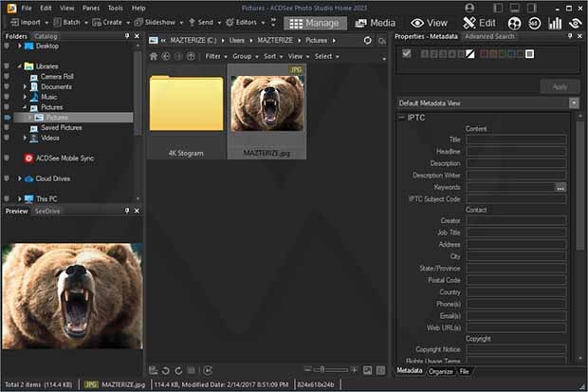Open the Filter dropdown

point(216,56)
